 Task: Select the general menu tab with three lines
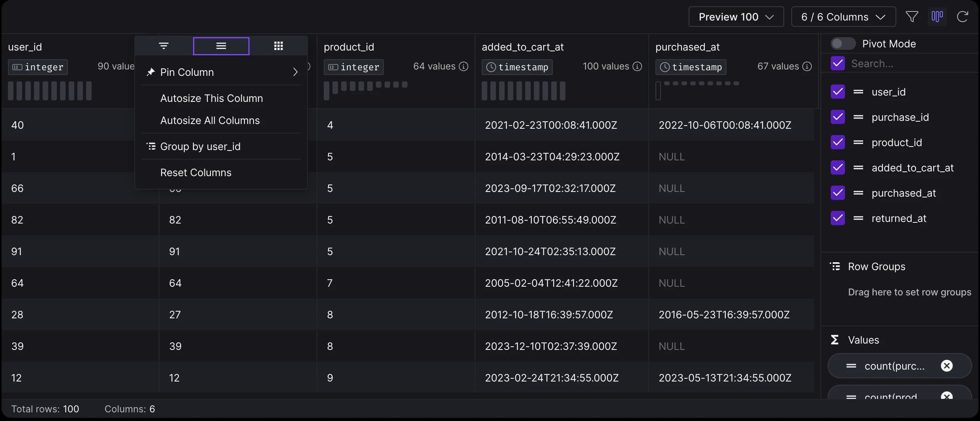pos(221,46)
